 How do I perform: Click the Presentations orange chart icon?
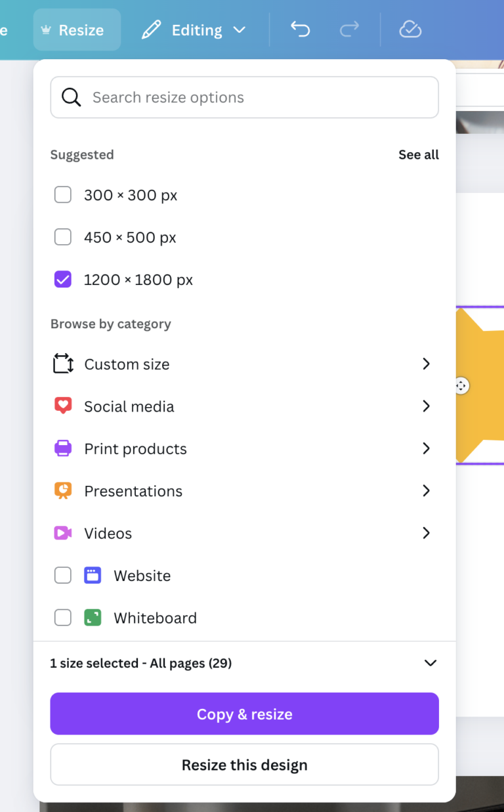pos(63,491)
